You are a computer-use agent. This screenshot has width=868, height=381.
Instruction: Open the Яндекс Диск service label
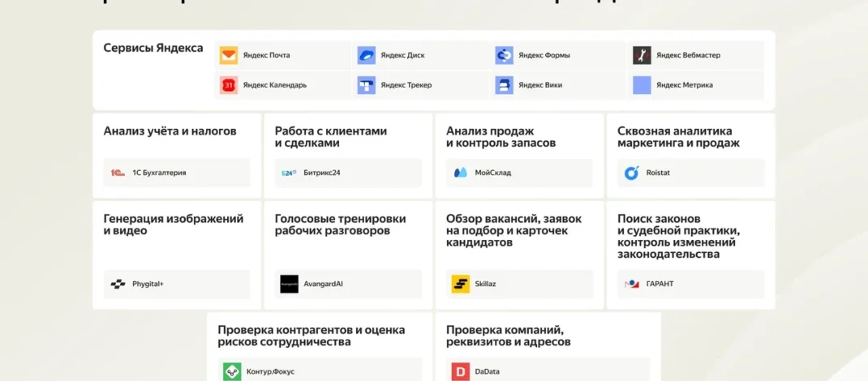coord(403,55)
